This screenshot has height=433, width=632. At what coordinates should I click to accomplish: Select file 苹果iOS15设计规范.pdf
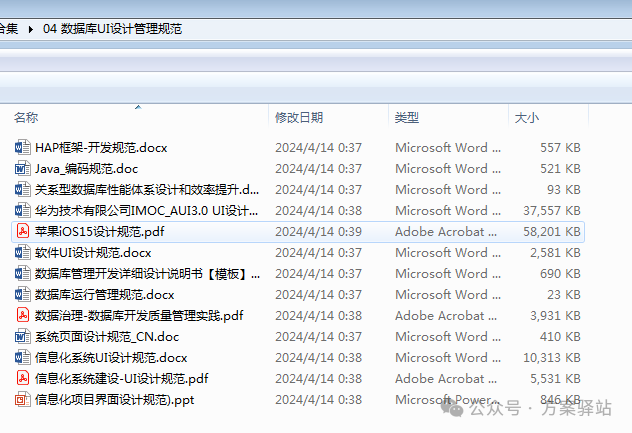(100, 231)
